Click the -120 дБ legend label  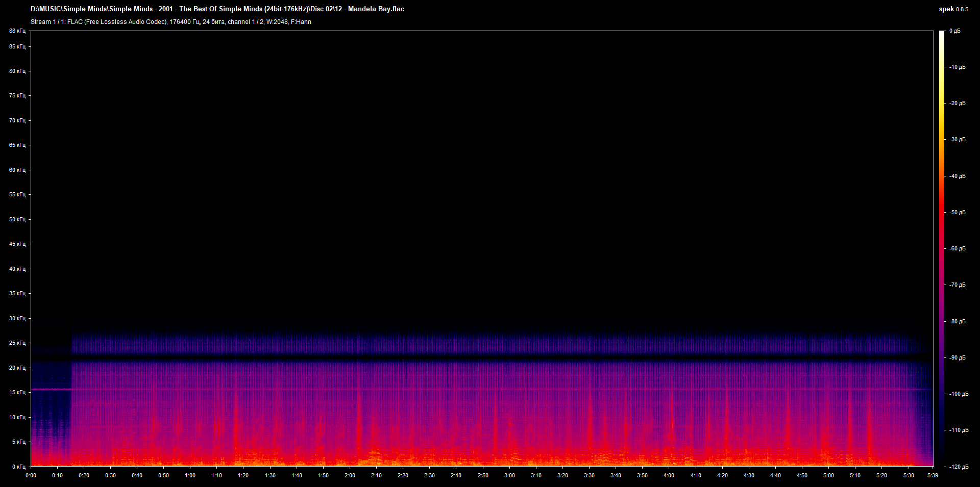959,467
